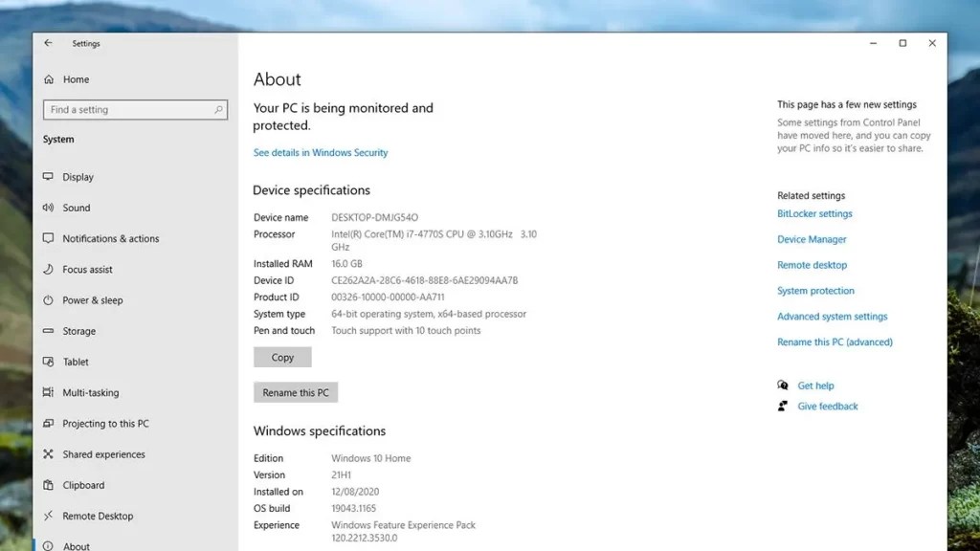Click Rename this PC button

(x=296, y=392)
